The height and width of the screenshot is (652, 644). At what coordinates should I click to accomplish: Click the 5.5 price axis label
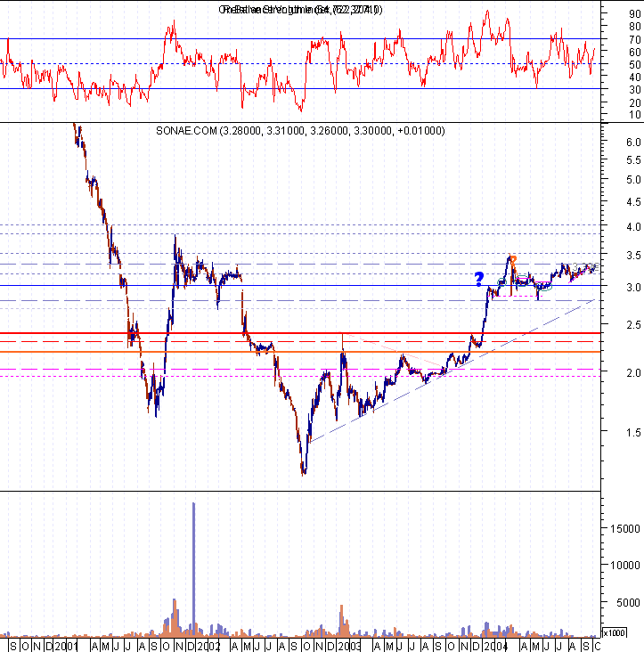click(x=633, y=160)
